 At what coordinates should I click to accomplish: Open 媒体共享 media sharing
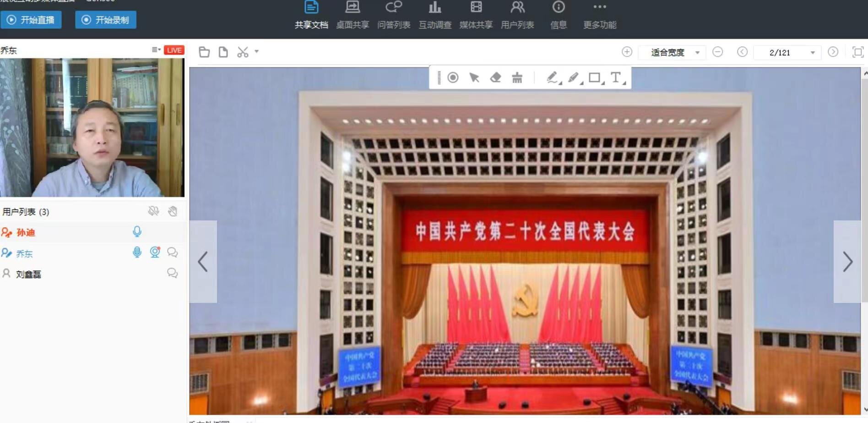[x=476, y=16]
